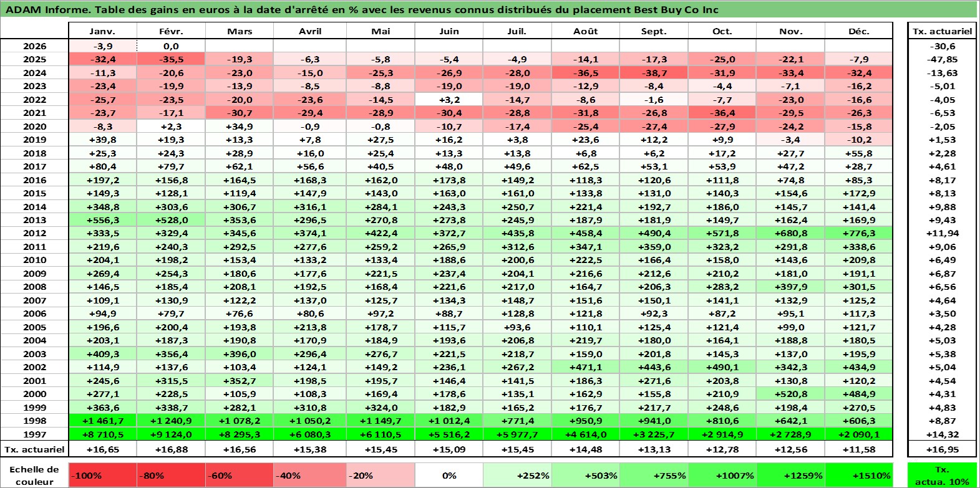980x488 pixels.
Task: Select the table title starting 'ADAM Informe'
Action: coord(362,9)
